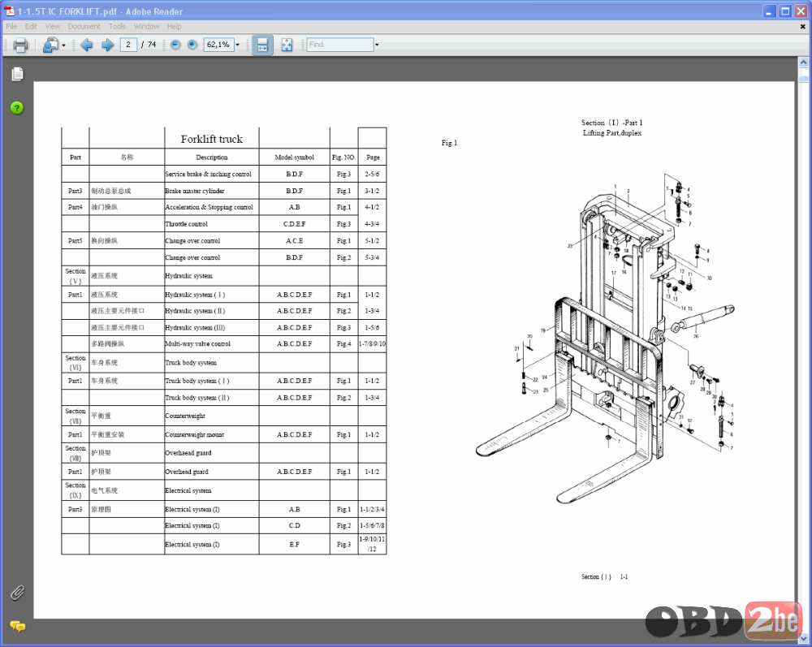812x647 pixels.
Task: Open the Pages navigation panel
Action: pos(17,75)
